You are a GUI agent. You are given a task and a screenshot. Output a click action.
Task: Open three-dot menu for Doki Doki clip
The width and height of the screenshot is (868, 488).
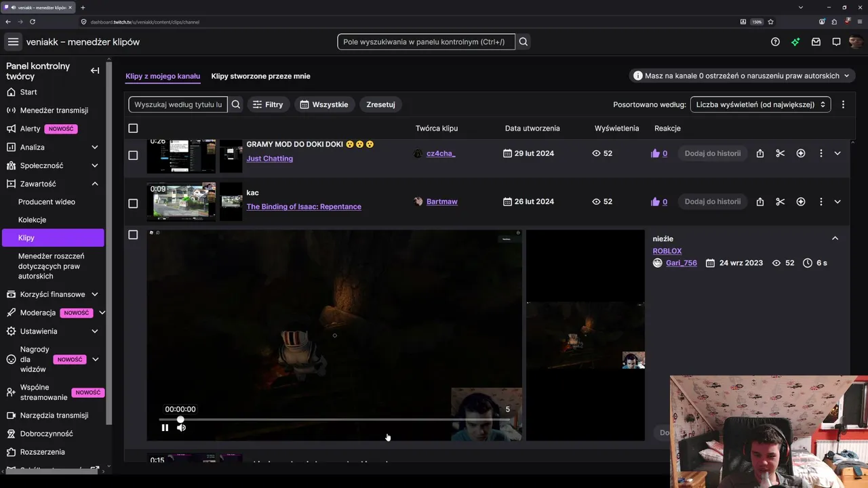click(821, 153)
